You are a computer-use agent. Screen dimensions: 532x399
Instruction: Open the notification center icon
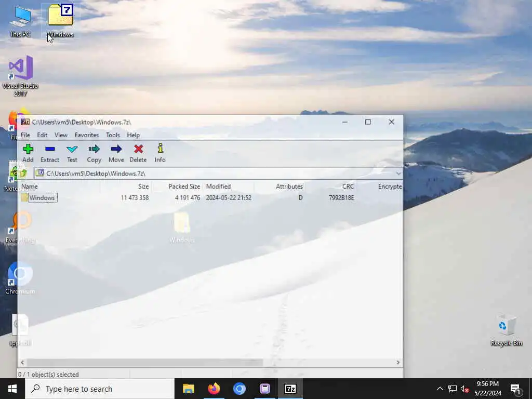pyautogui.click(x=515, y=389)
